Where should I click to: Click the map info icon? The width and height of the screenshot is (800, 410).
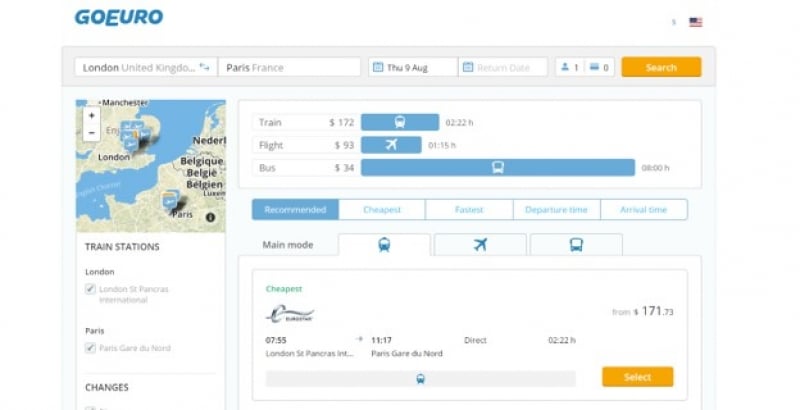[210, 217]
